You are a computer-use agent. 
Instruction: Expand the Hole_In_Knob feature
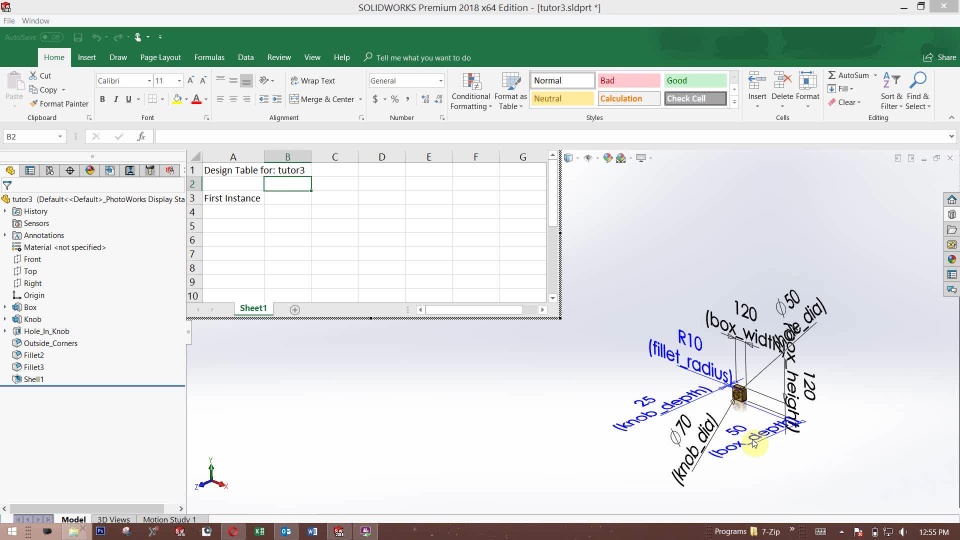pyautogui.click(x=5, y=331)
